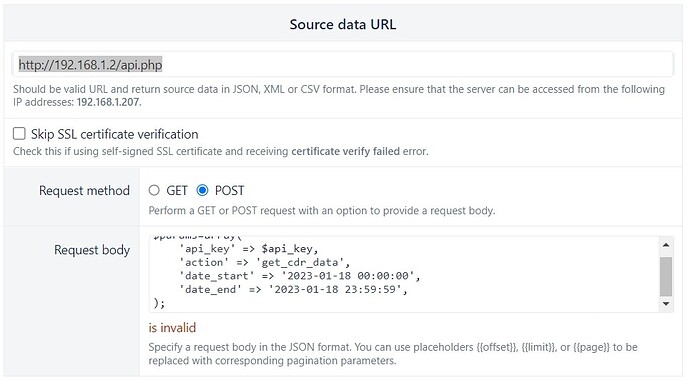Viewport: 690px width, 380px height.
Task: Place cursor on the 'action' => 'get_cdr_data' line
Action: [x=264, y=263]
